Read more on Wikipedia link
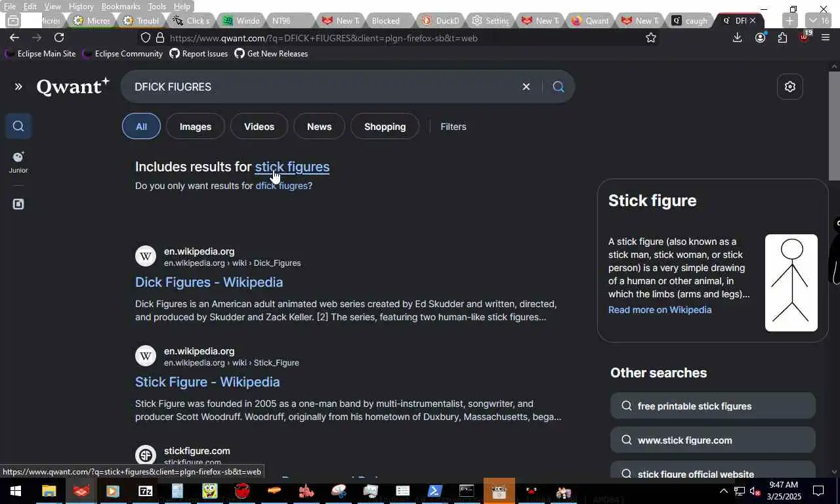Viewport: 840px width, 504px height. tap(660, 310)
